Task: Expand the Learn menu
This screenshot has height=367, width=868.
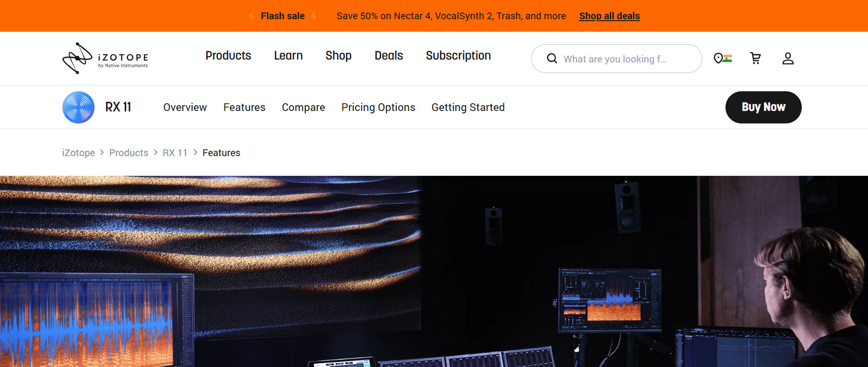Action: pyautogui.click(x=288, y=56)
